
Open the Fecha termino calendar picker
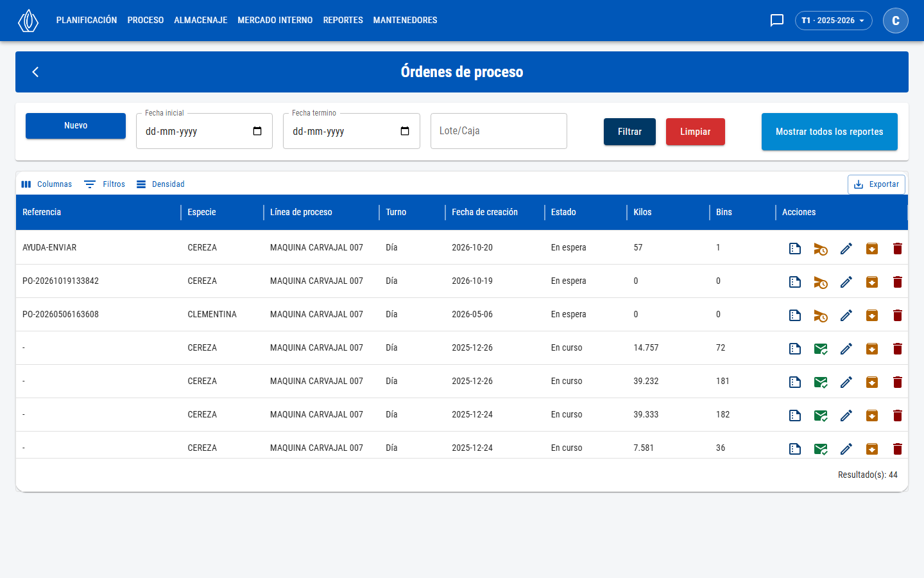pos(405,131)
